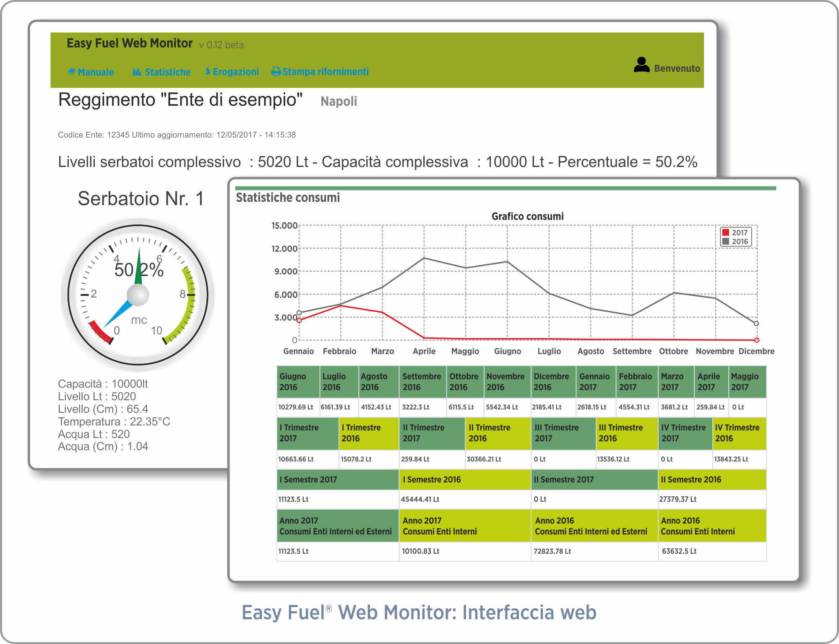Click the 27379.37 Lt cell
The width and height of the screenshot is (839, 644).
(x=712, y=499)
